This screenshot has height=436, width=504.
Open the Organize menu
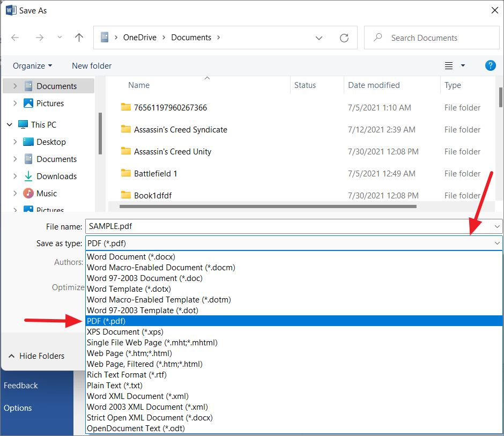click(x=32, y=65)
